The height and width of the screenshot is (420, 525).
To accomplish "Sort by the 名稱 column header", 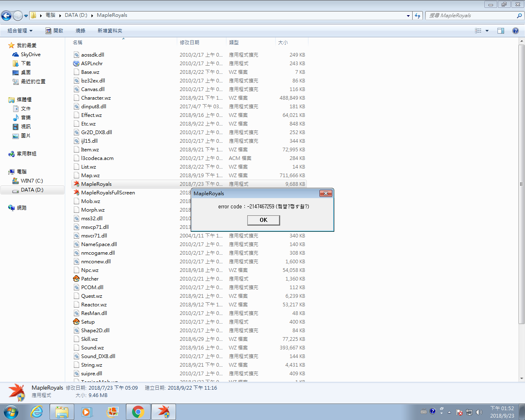I will pos(123,42).
